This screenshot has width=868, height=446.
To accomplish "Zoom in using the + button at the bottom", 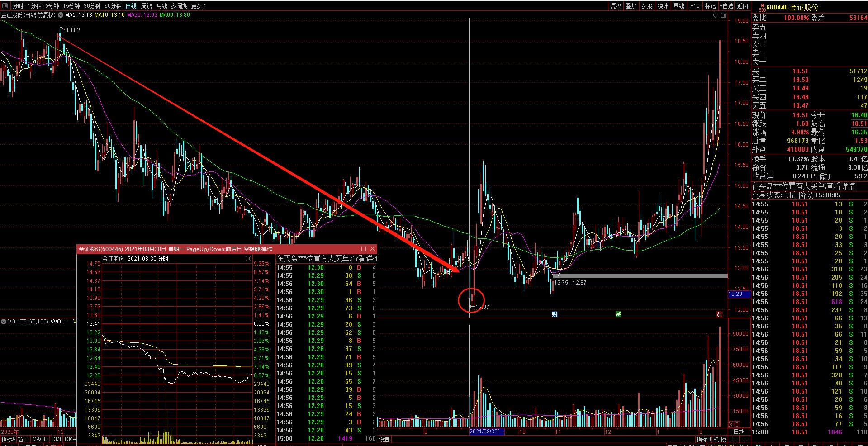I will point(734,439).
